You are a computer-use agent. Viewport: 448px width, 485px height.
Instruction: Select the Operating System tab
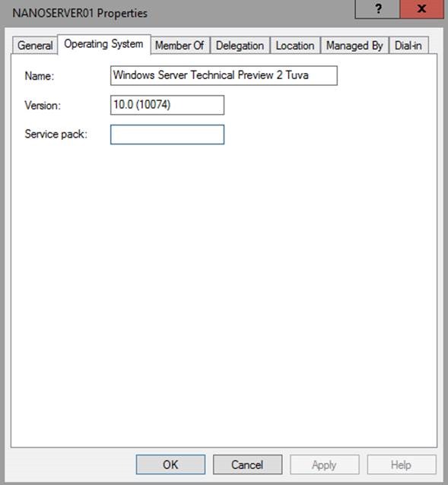104,44
